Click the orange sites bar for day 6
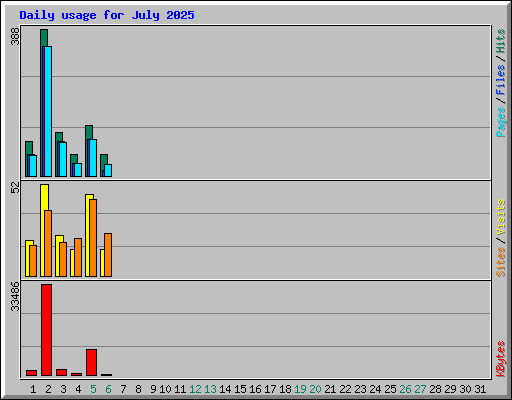 point(108,255)
